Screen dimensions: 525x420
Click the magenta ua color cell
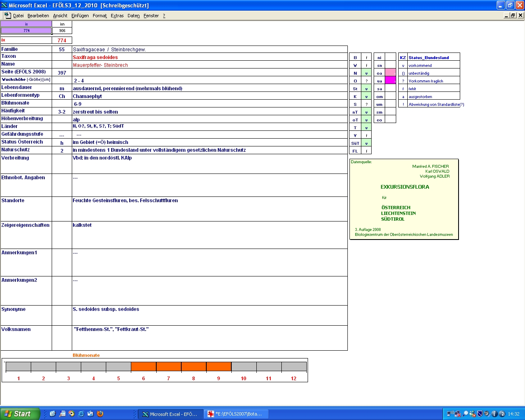(390, 81)
